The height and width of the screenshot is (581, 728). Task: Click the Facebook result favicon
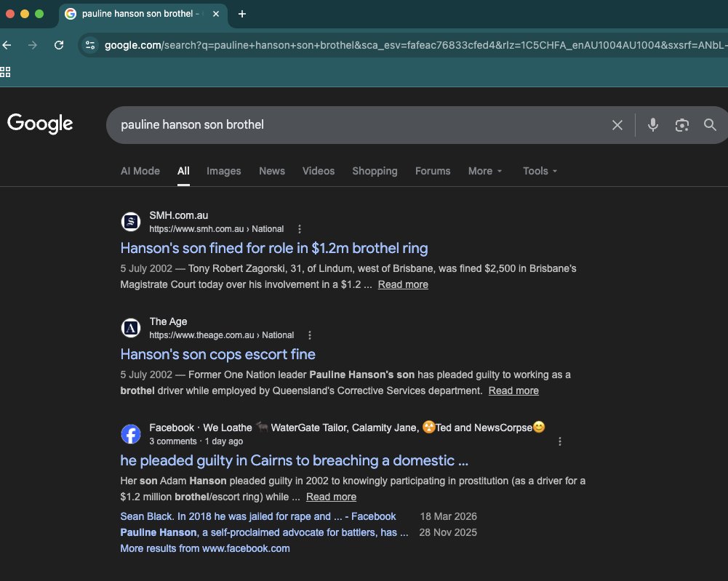pos(131,434)
